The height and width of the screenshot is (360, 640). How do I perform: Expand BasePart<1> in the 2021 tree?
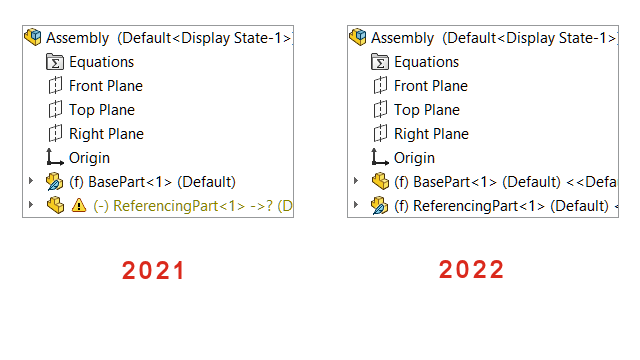[x=31, y=180]
